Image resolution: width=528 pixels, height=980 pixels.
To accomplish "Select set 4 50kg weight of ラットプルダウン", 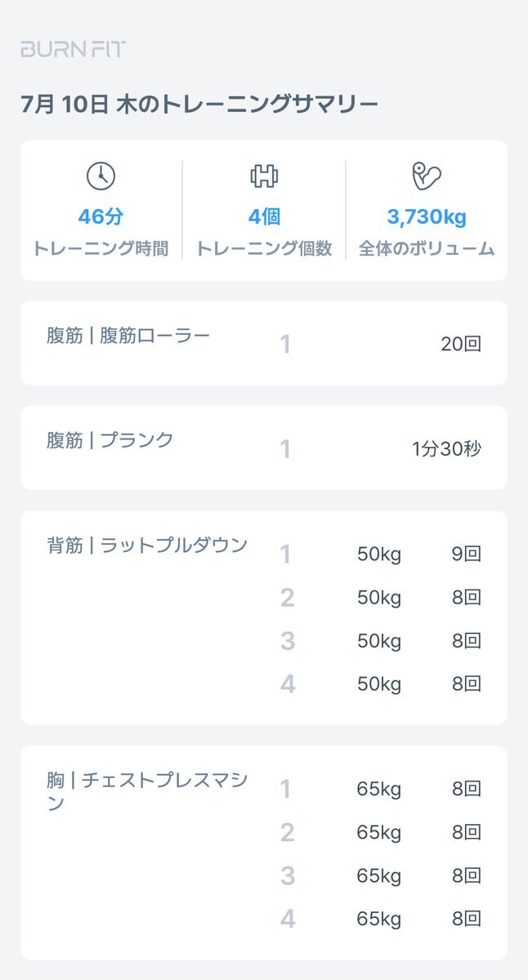I will point(379,684).
